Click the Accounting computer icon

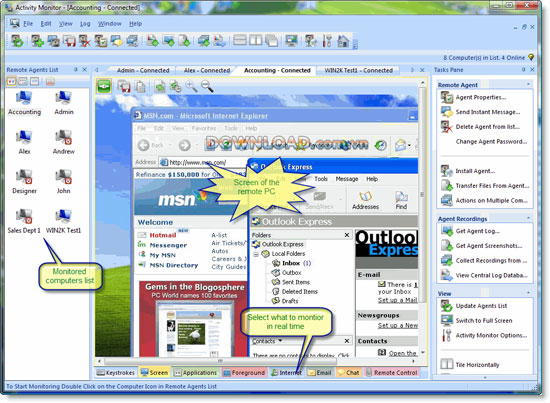tap(24, 98)
